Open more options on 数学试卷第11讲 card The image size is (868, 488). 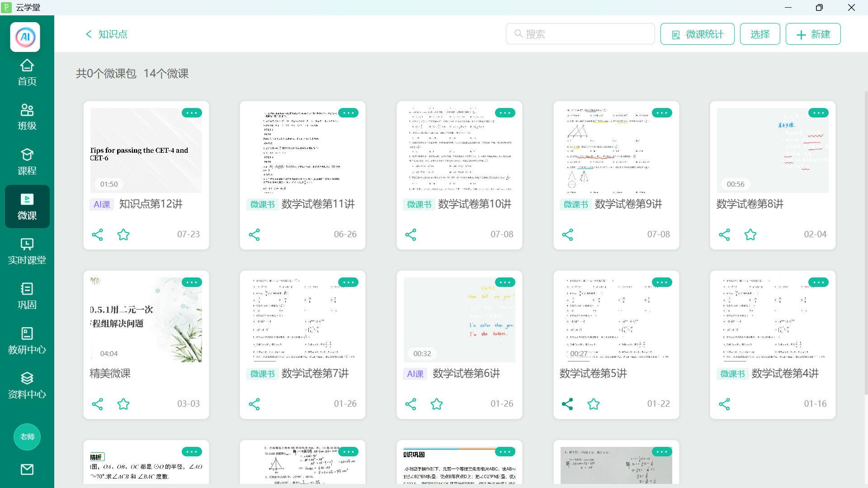[349, 113]
